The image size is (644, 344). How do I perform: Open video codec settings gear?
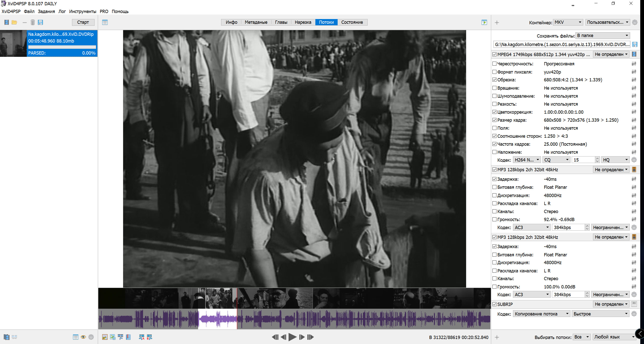(634, 160)
